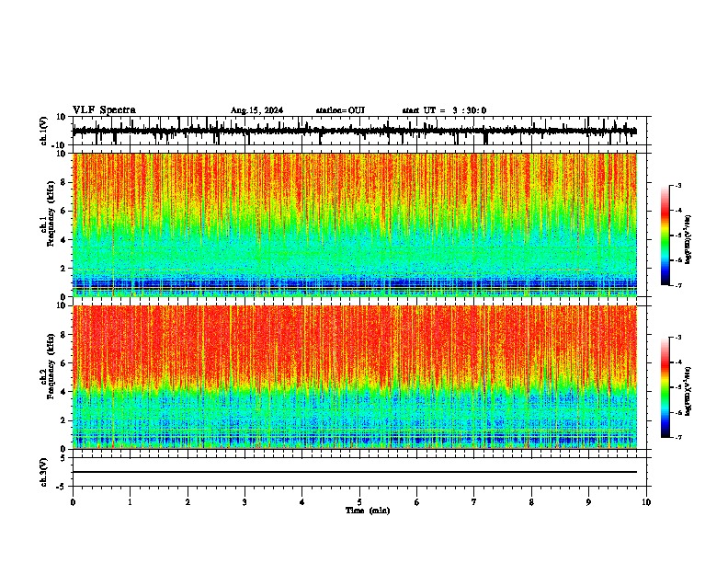
Task: Click the ch.1 upper color scale bar
Action: 665,236
